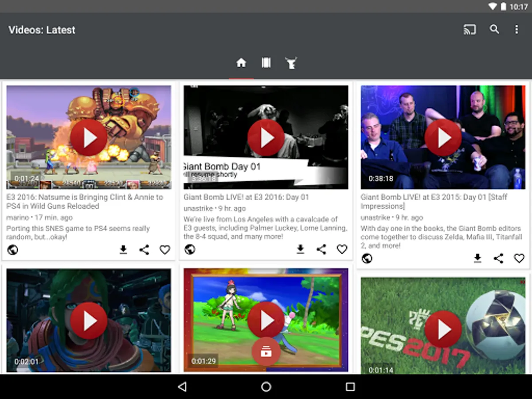Select the Home tab icon
Screen dimensions: 532x399
241,63
